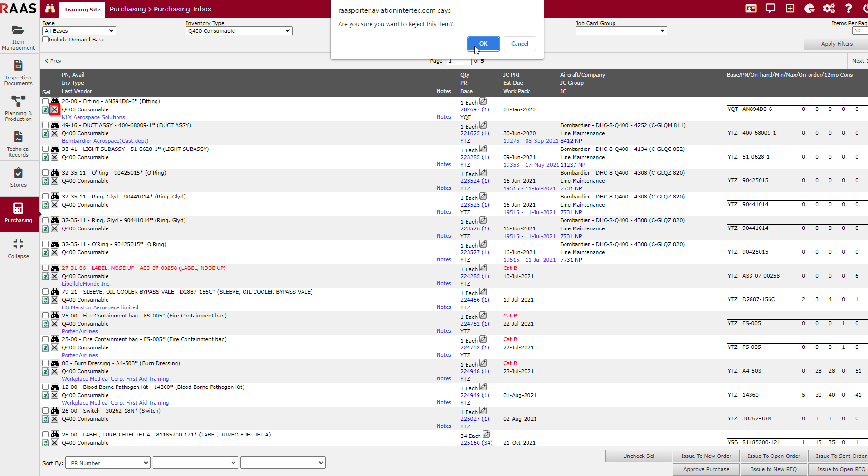868x476 pixels.
Task: Open the Sort By PR Number dropdown
Action: [109, 463]
